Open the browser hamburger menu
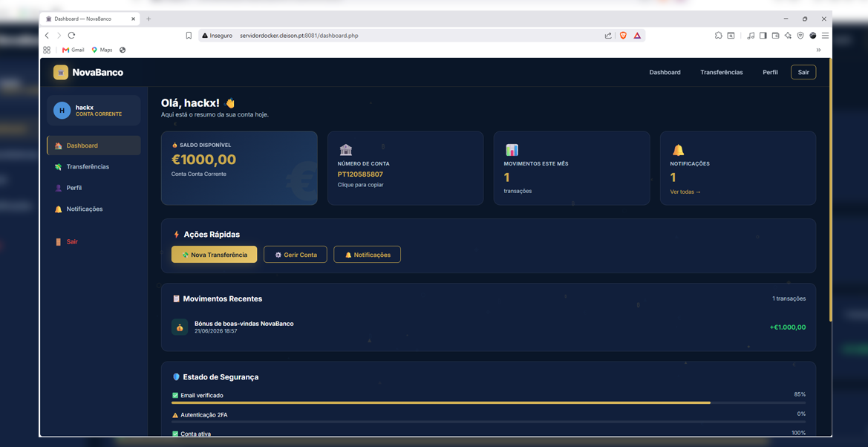This screenshot has width=868, height=447. coord(825,36)
